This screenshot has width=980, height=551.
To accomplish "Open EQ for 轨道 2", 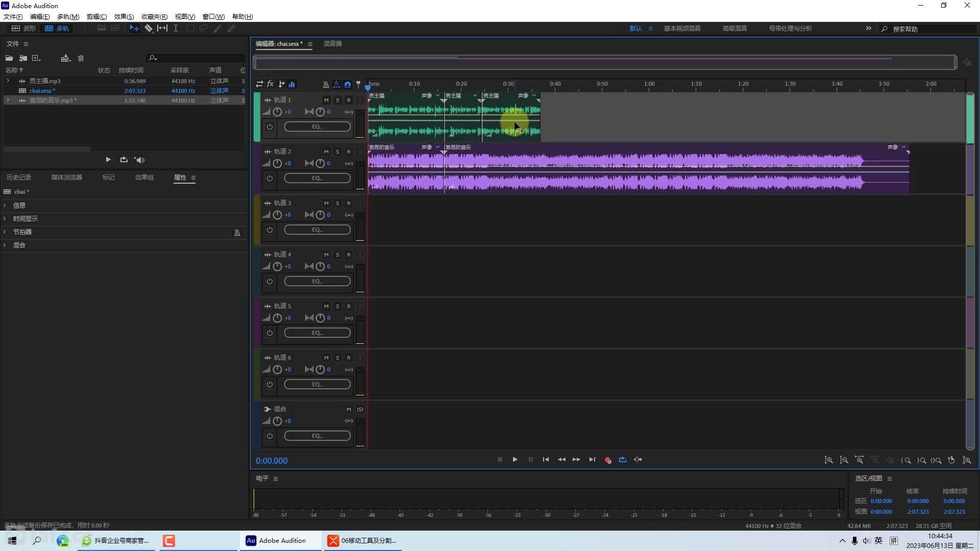I will [317, 178].
